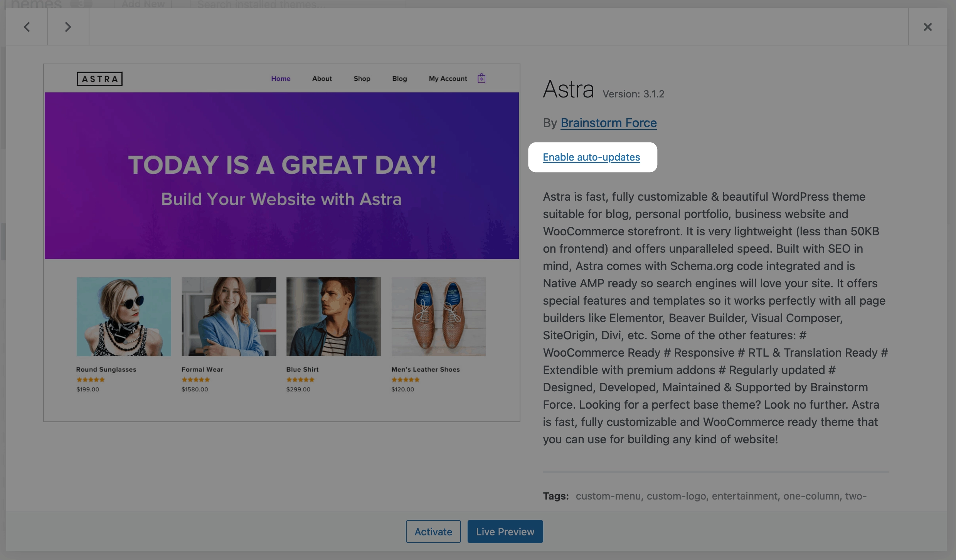Click My Account in the preview menu

(448, 79)
